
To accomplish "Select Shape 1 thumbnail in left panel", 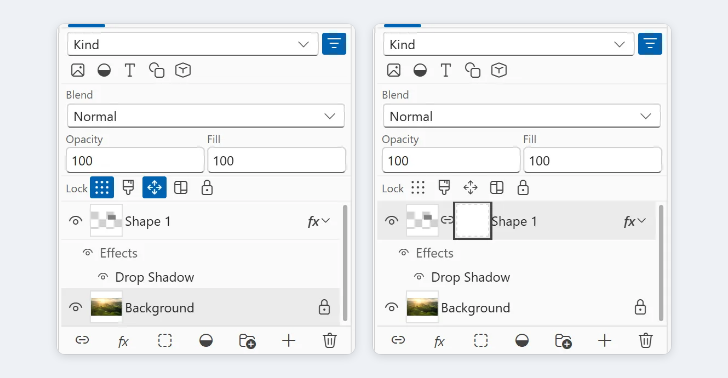I will (x=106, y=221).
